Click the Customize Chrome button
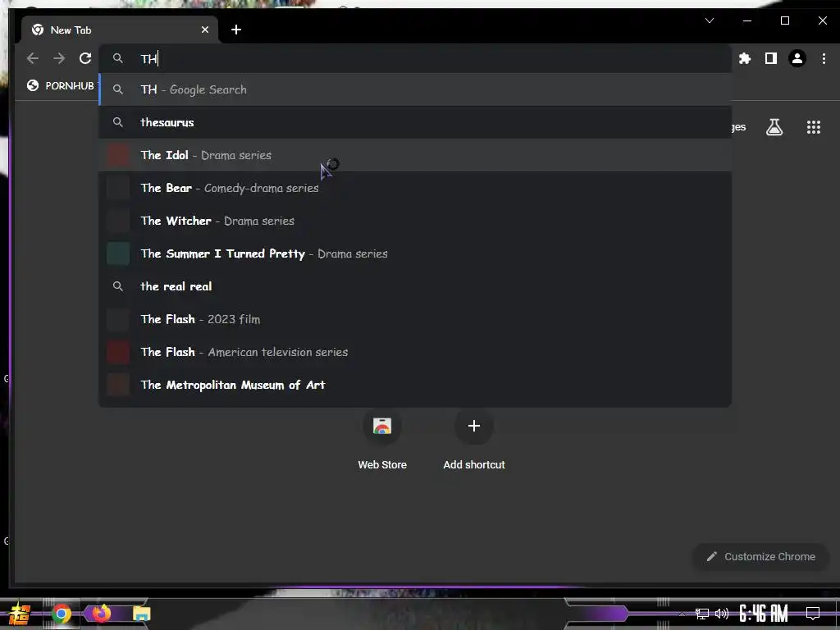This screenshot has width=840, height=630. tap(760, 557)
